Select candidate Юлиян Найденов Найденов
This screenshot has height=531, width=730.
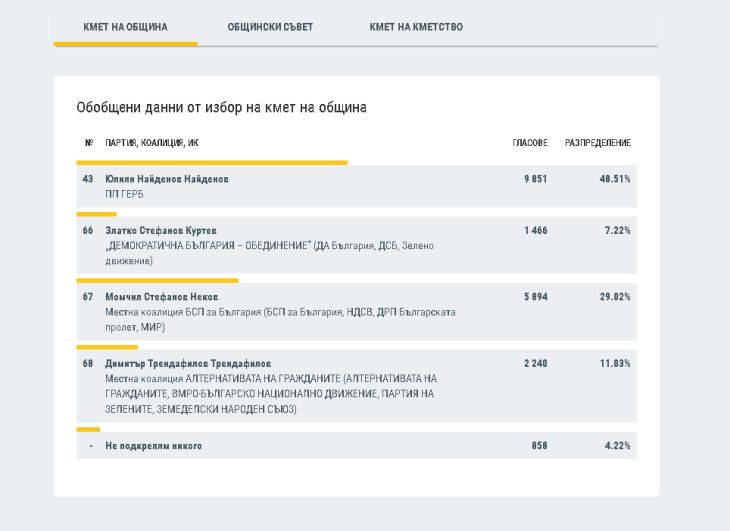pyautogui.click(x=167, y=179)
